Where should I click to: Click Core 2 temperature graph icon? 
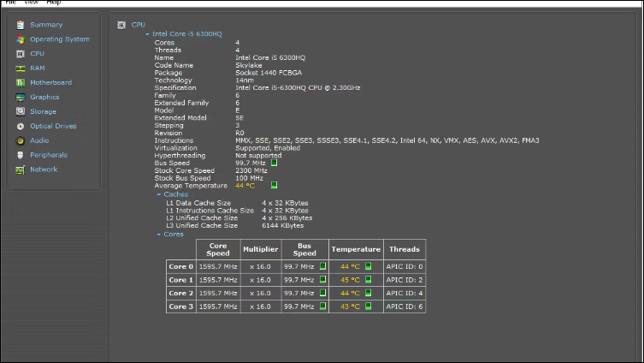(x=368, y=293)
